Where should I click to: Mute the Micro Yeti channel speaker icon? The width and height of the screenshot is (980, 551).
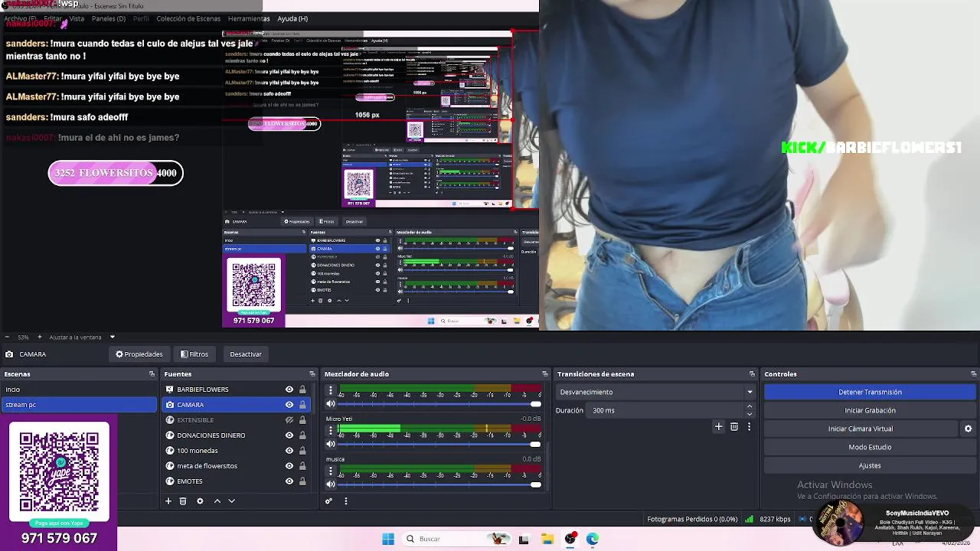click(331, 444)
